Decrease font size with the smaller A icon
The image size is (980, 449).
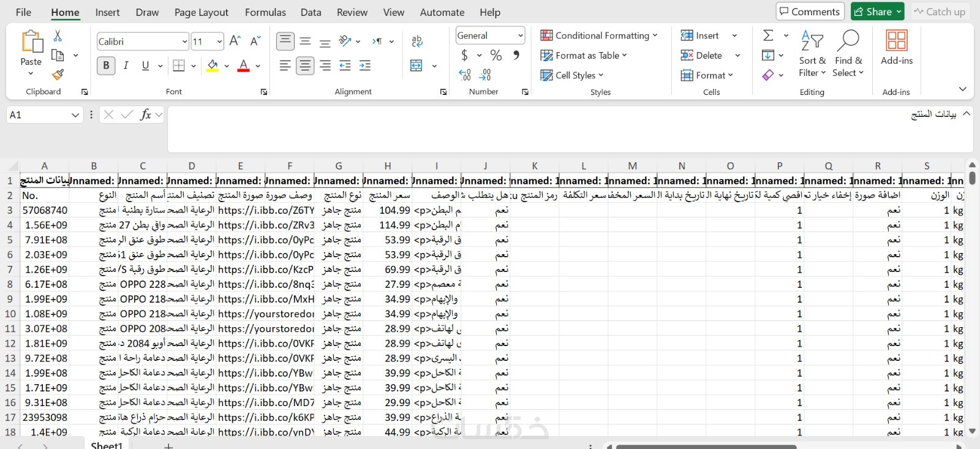pyautogui.click(x=256, y=41)
